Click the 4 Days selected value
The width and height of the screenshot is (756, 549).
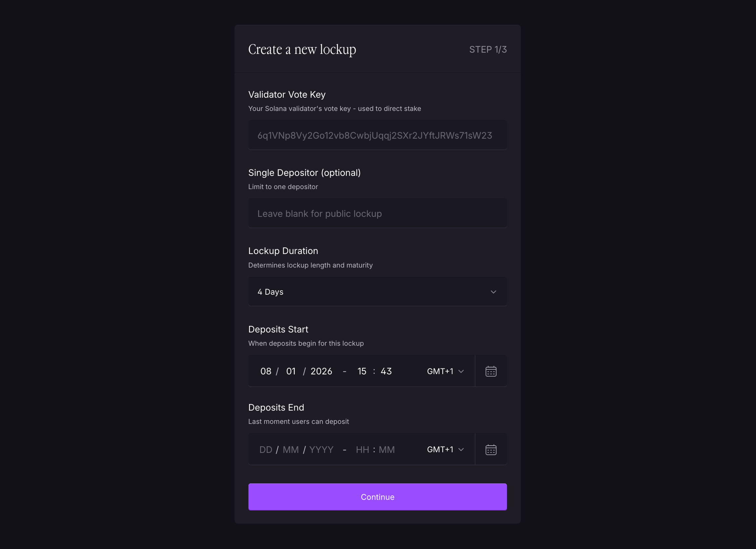coord(270,292)
